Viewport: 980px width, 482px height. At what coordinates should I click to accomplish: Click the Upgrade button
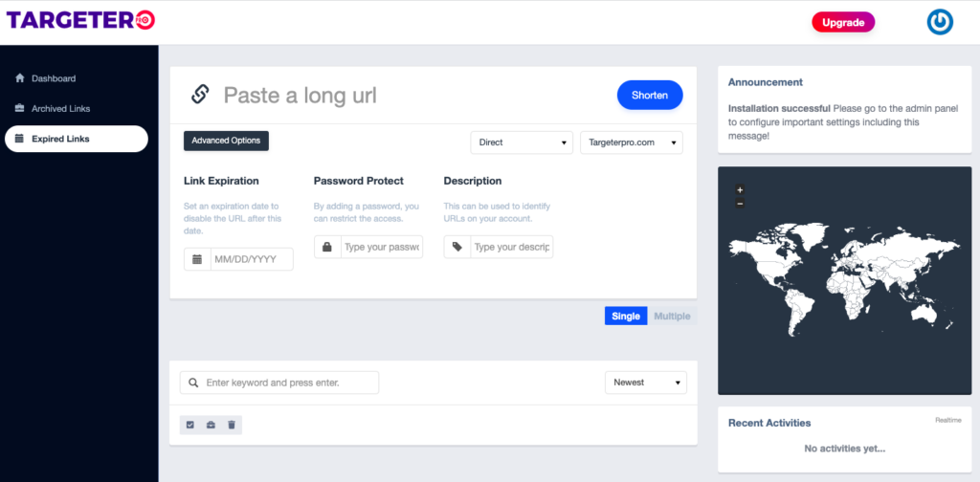(x=843, y=23)
